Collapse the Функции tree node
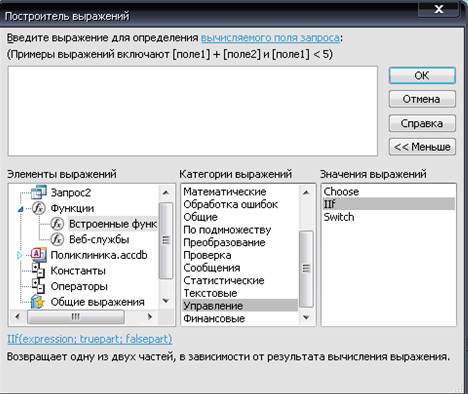Image resolution: width=468 pixels, height=394 pixels. (21, 209)
